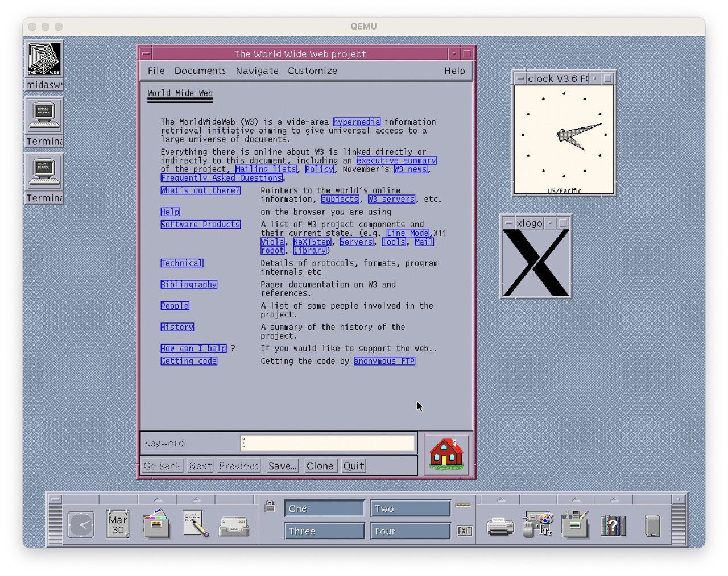Switch to workspace Three
This screenshot has width=728, height=576.
[x=324, y=531]
